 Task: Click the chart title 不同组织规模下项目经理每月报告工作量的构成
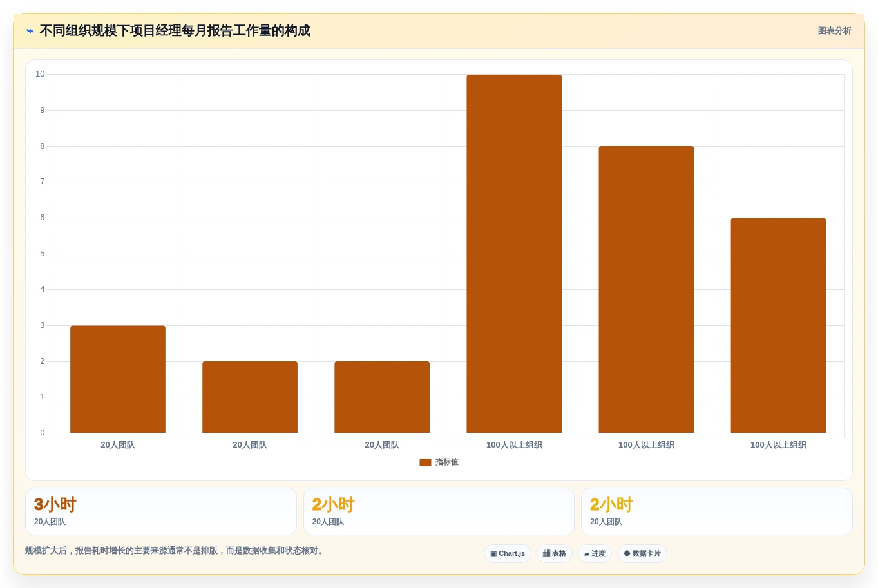point(175,31)
